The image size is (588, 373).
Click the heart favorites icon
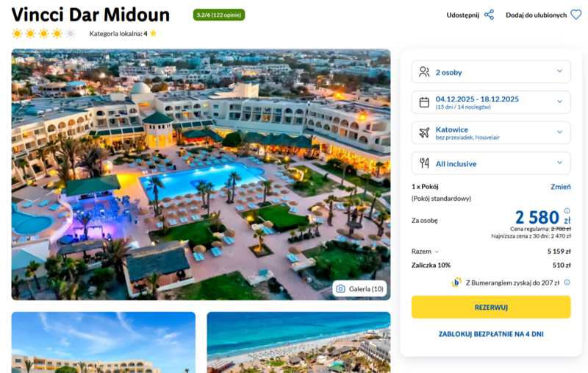coord(576,15)
